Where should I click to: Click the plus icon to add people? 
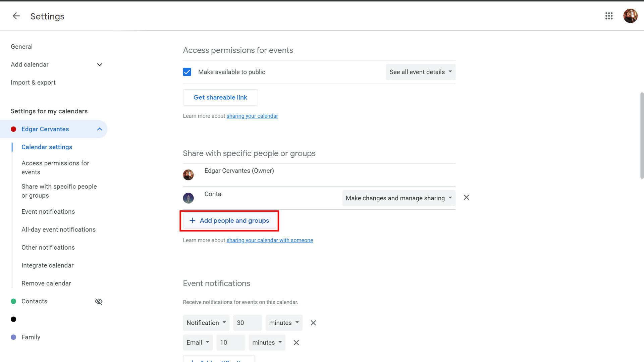click(x=192, y=221)
